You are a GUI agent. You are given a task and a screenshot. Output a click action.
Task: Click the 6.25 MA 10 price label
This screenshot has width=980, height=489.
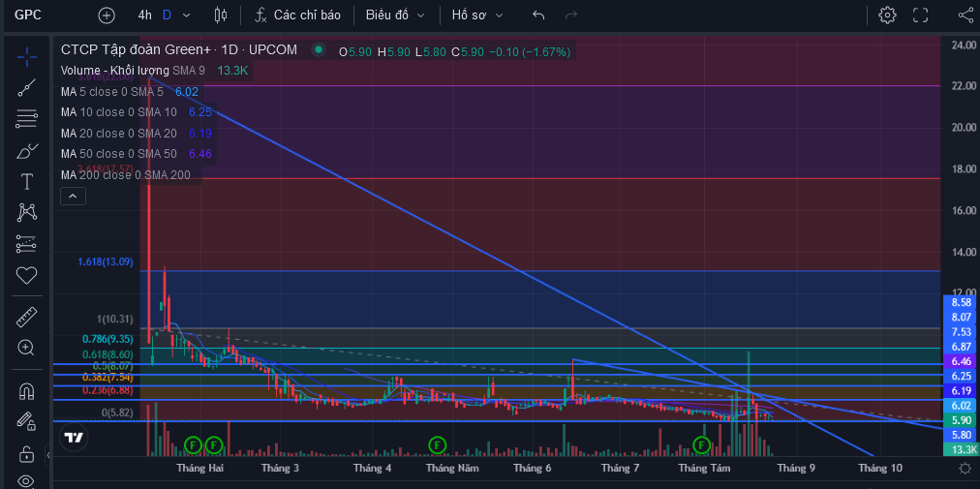tap(961, 376)
